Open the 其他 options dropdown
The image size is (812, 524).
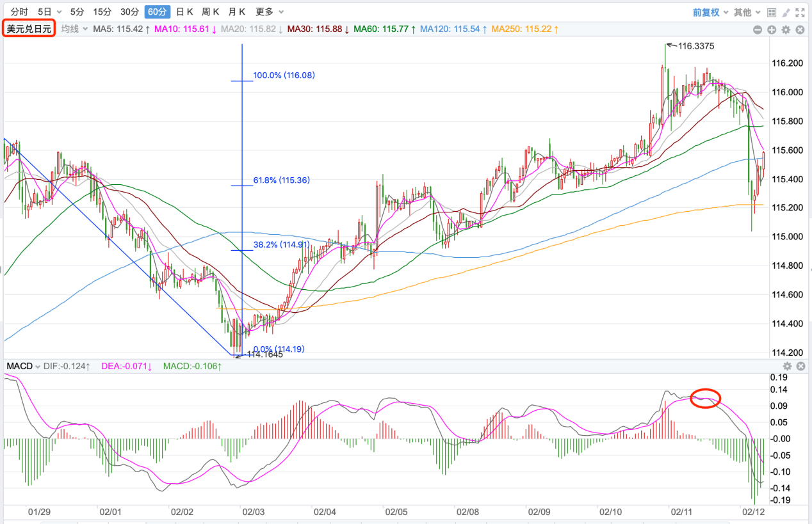(747, 12)
